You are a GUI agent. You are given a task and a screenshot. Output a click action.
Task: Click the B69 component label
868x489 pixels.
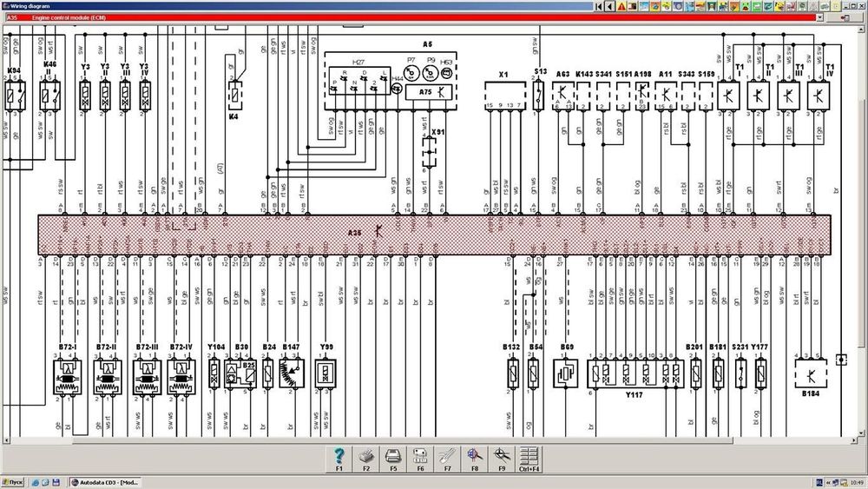(x=567, y=347)
